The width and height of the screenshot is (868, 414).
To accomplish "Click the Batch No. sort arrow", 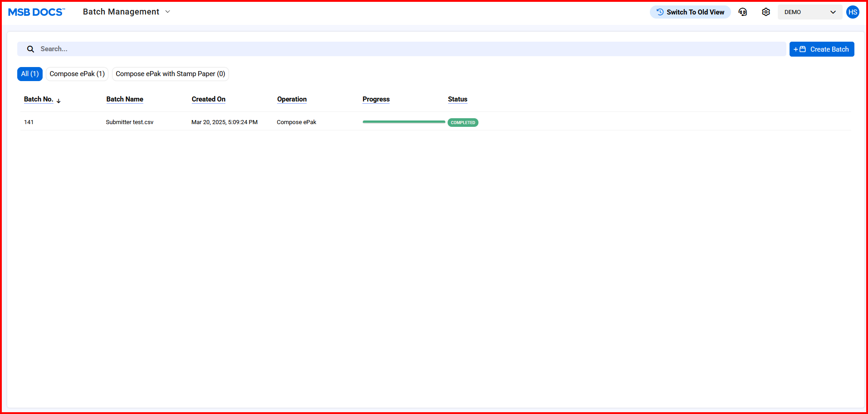I will pyautogui.click(x=59, y=101).
